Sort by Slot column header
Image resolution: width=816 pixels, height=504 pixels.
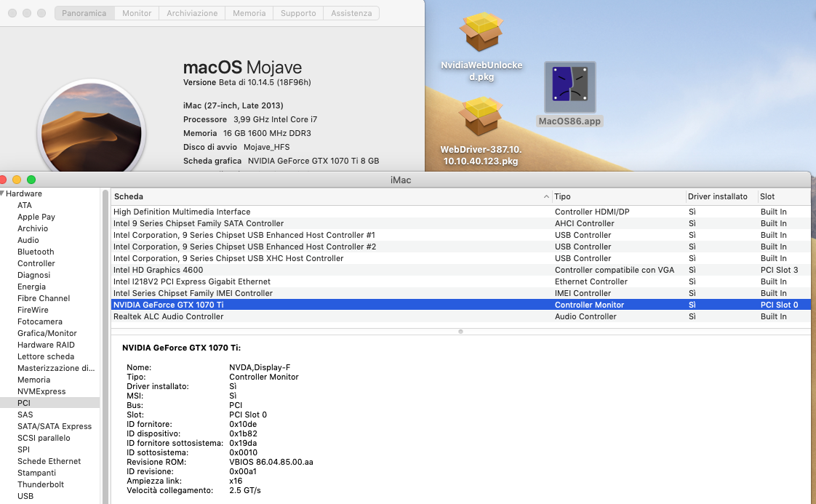pos(784,196)
